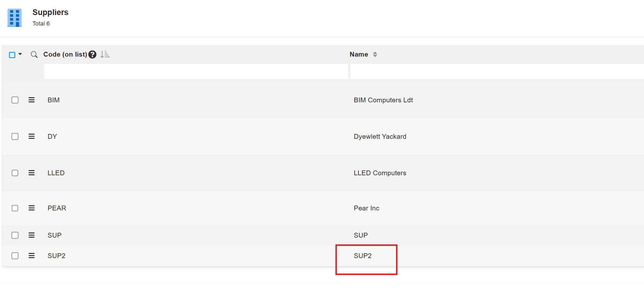Toggle the select-all checkbox in header
644x291 pixels.
12,55
